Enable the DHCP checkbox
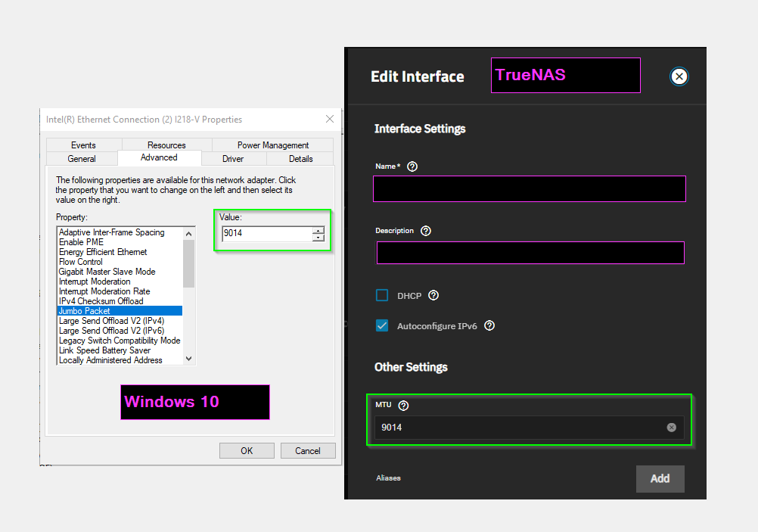The width and height of the screenshot is (758, 532). (x=382, y=295)
